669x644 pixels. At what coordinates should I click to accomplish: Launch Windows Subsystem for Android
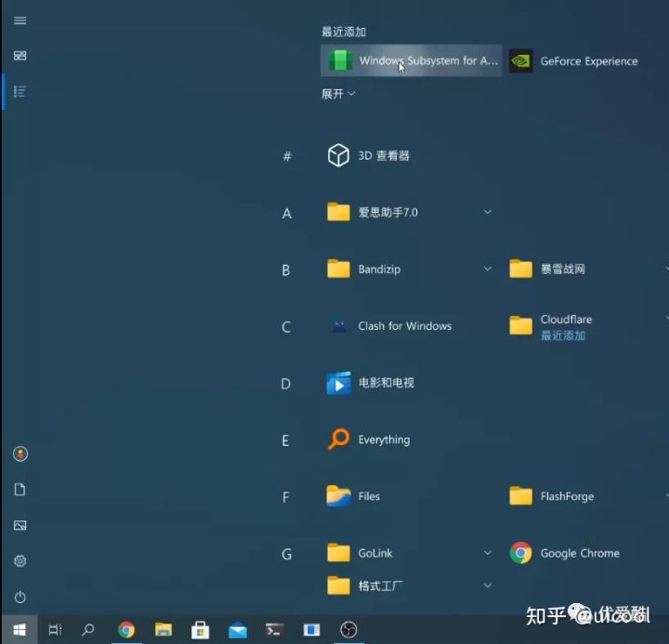(x=412, y=60)
